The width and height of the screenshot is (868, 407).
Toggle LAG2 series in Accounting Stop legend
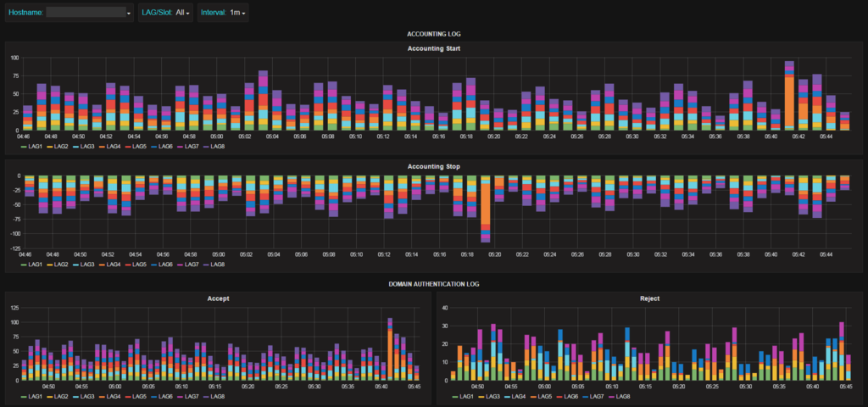pos(57,265)
